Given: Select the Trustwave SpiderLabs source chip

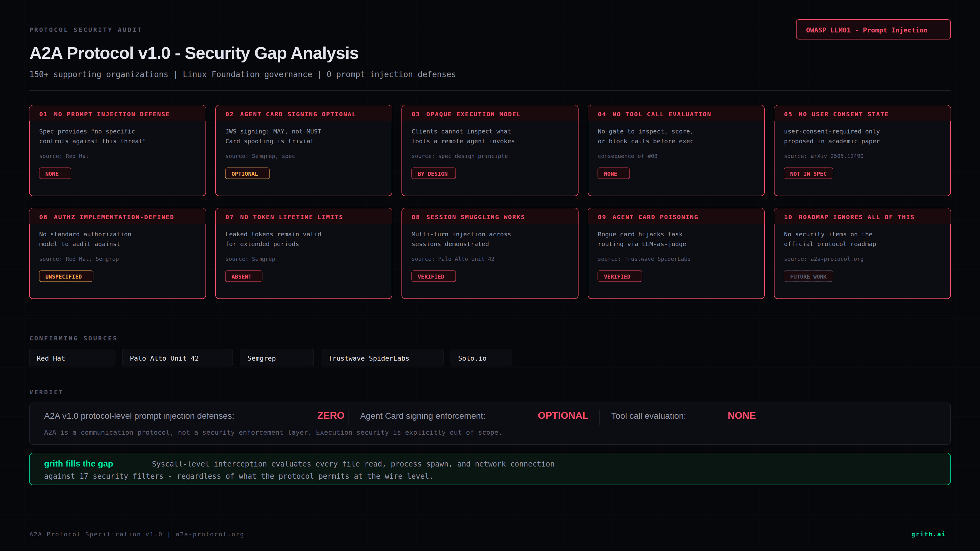Looking at the screenshot, I should click(382, 358).
